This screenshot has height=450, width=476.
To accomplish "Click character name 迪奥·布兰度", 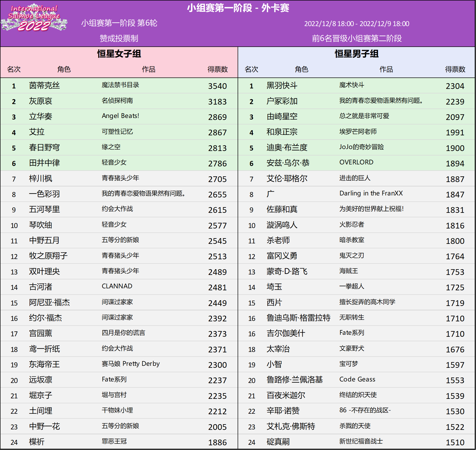I will pos(287,148).
